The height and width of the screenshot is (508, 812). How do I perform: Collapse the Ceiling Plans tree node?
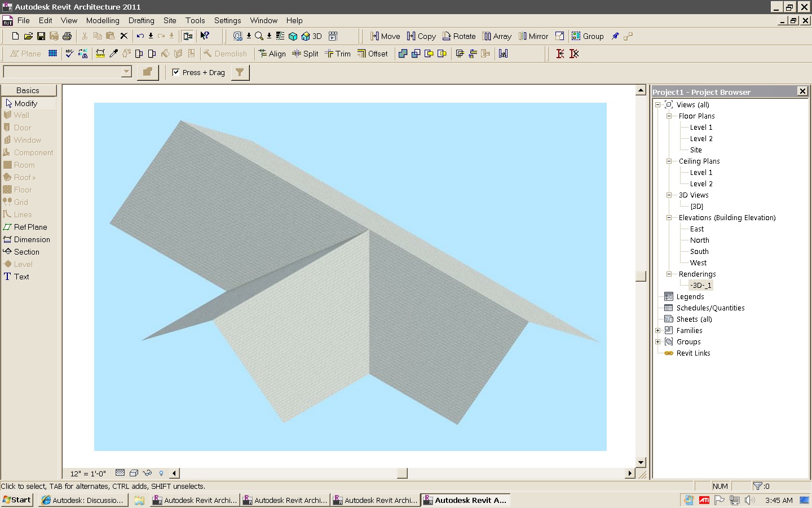coord(669,161)
